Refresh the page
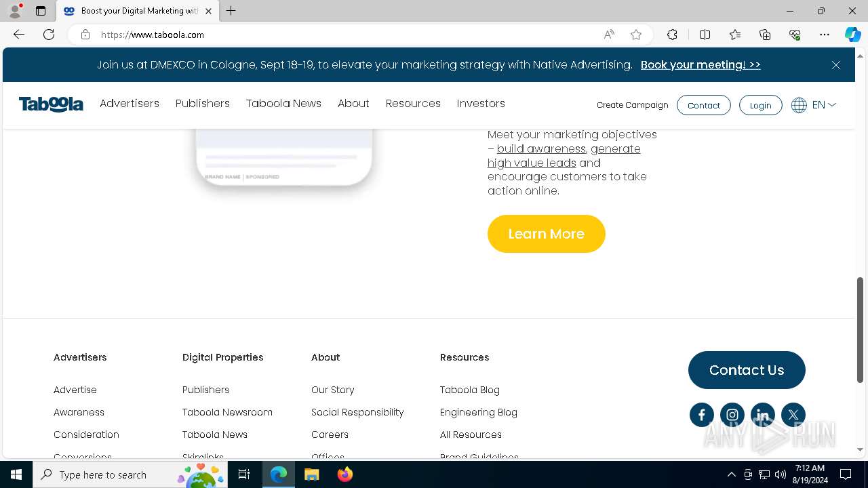The width and height of the screenshot is (868, 488). click(49, 35)
